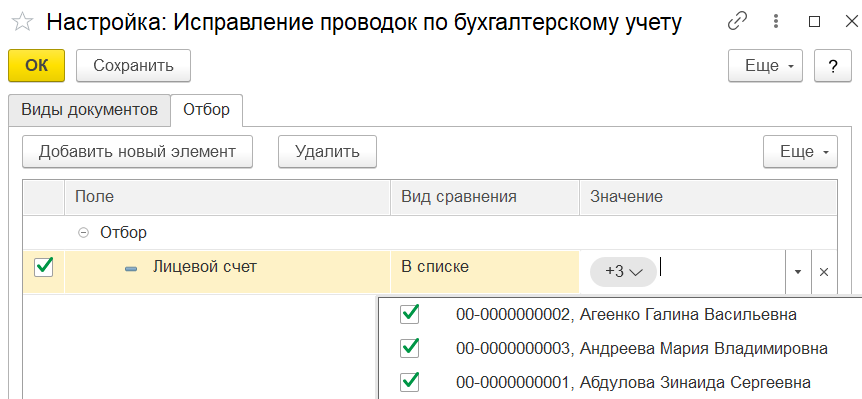Image resolution: width=862 pixels, height=399 pixels.
Task: Select the Отбор tab
Action: click(x=207, y=109)
